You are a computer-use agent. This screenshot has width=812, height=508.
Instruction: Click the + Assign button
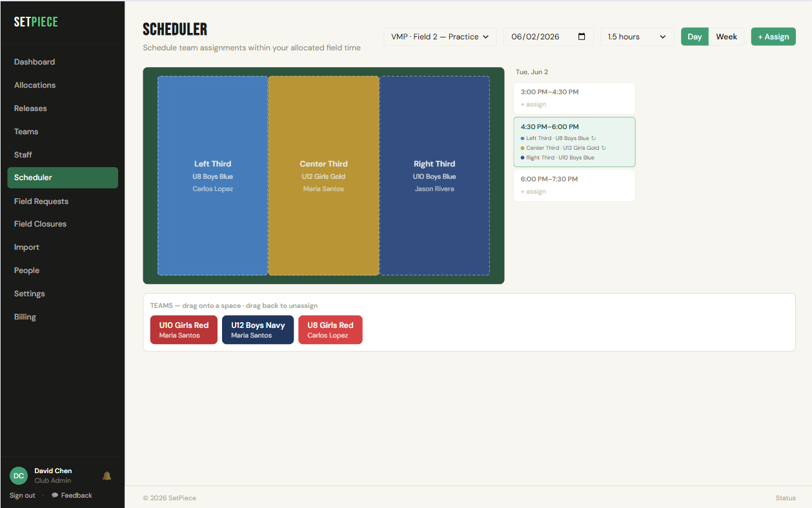tap(773, 37)
